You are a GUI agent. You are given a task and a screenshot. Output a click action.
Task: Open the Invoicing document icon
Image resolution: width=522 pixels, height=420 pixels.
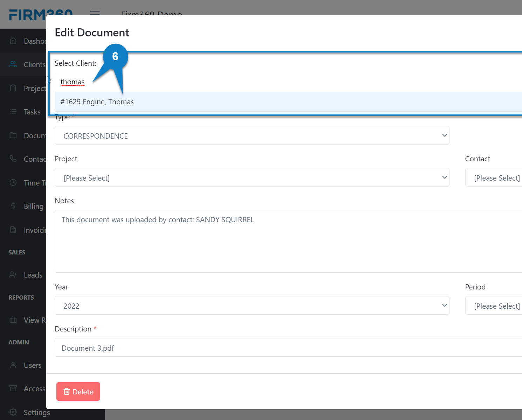tap(13, 230)
